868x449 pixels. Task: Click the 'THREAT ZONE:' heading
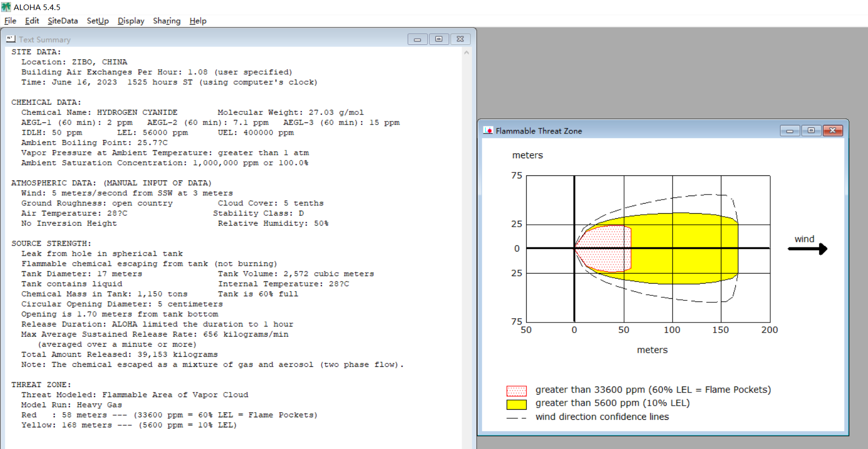pyautogui.click(x=41, y=384)
